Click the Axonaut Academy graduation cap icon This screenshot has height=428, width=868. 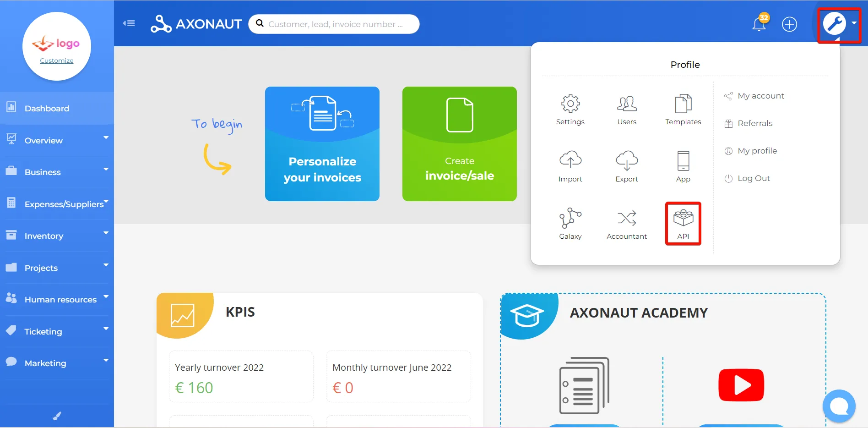click(527, 315)
